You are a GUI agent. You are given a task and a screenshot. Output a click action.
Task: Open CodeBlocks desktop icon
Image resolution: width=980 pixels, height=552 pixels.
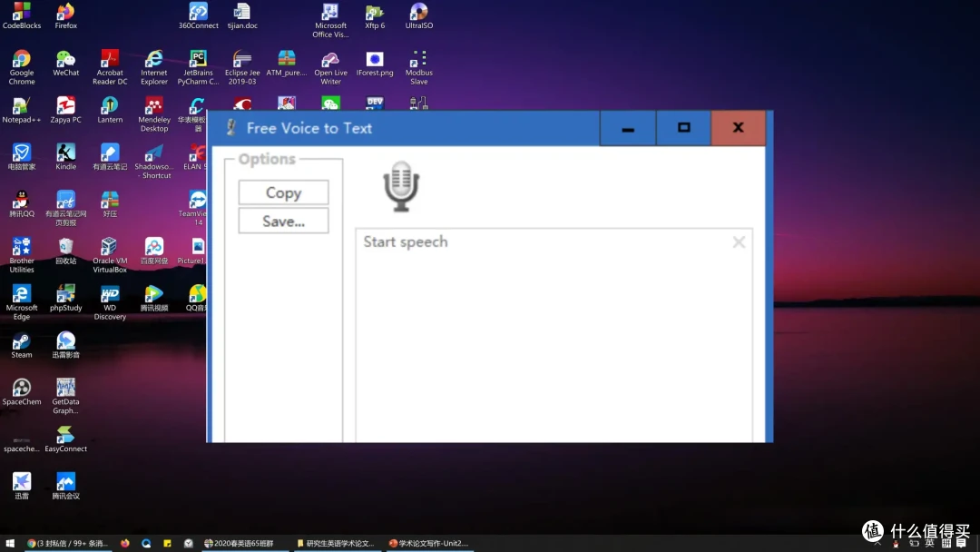(22, 15)
